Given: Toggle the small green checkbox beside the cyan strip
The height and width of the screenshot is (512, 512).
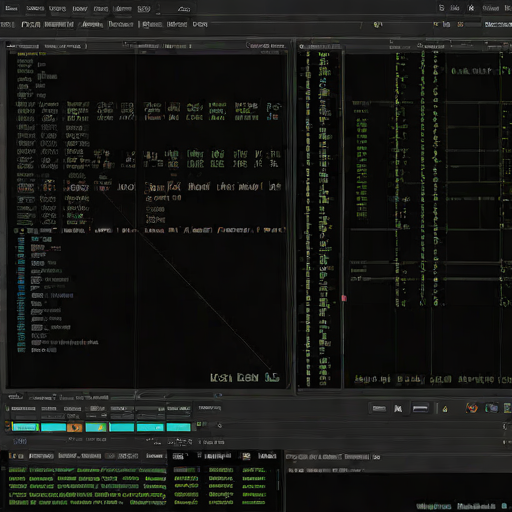Looking at the screenshot, I should (x=199, y=424).
